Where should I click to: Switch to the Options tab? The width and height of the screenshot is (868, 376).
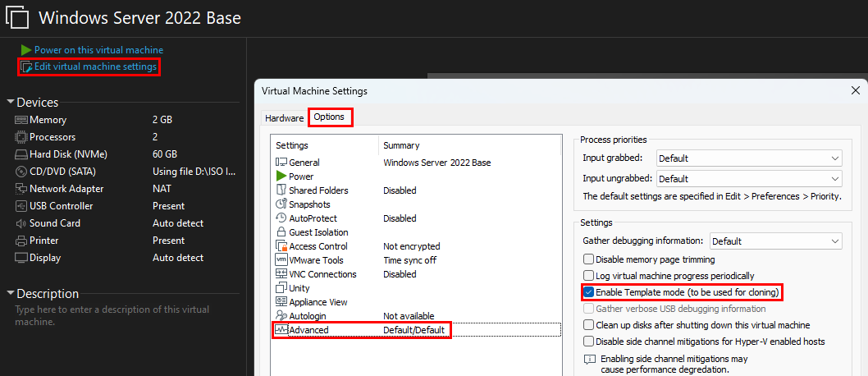coord(330,117)
